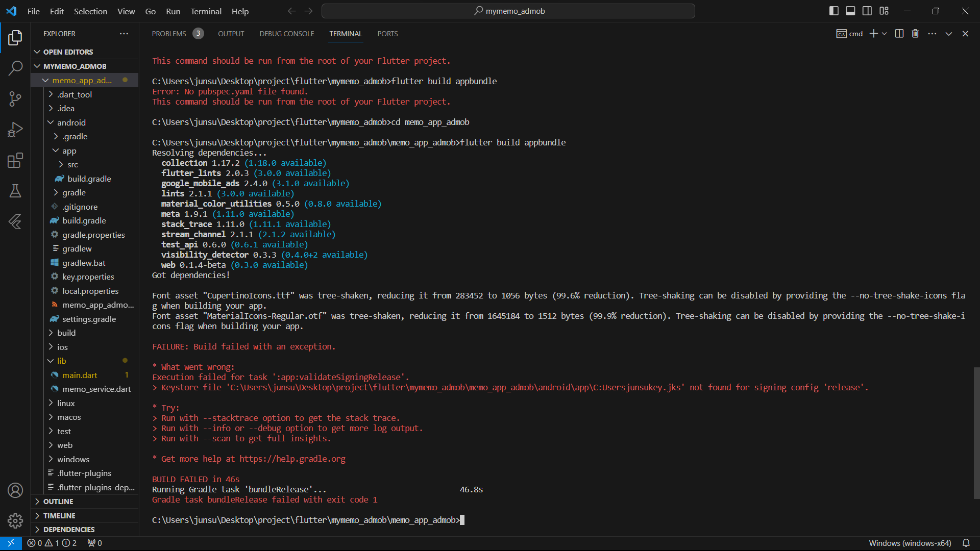Image resolution: width=980 pixels, height=551 pixels.
Task: Open the Extensions view icon
Action: coord(15,160)
